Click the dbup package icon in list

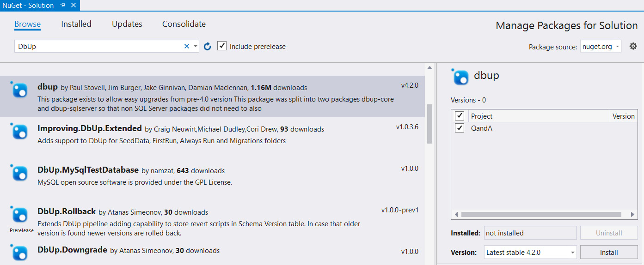[x=19, y=89]
